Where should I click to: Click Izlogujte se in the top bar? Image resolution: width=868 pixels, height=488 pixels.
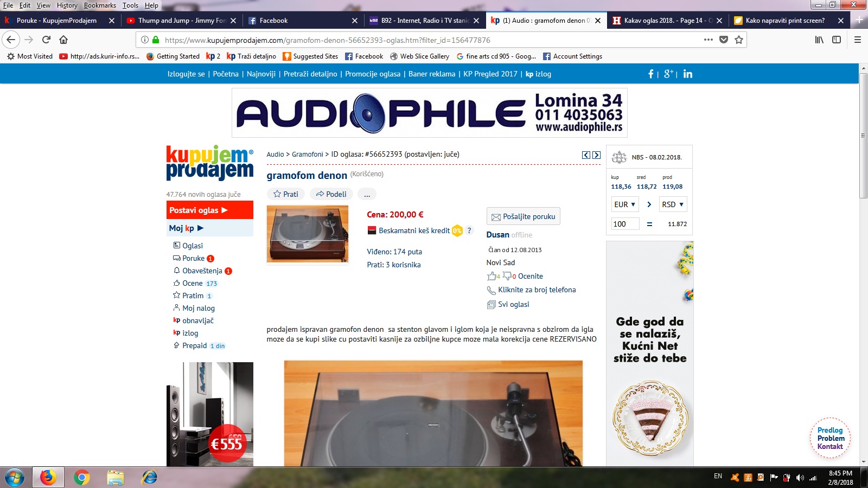[x=186, y=74]
